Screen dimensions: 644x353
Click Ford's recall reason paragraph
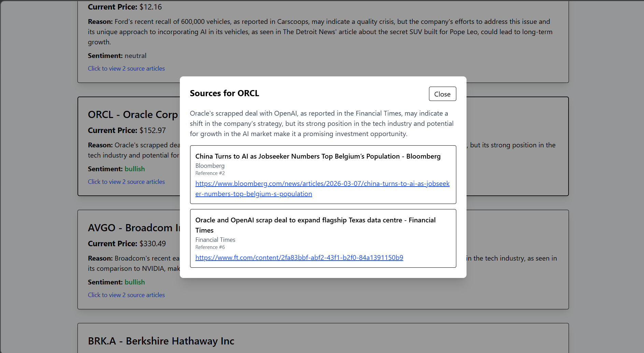tap(321, 32)
